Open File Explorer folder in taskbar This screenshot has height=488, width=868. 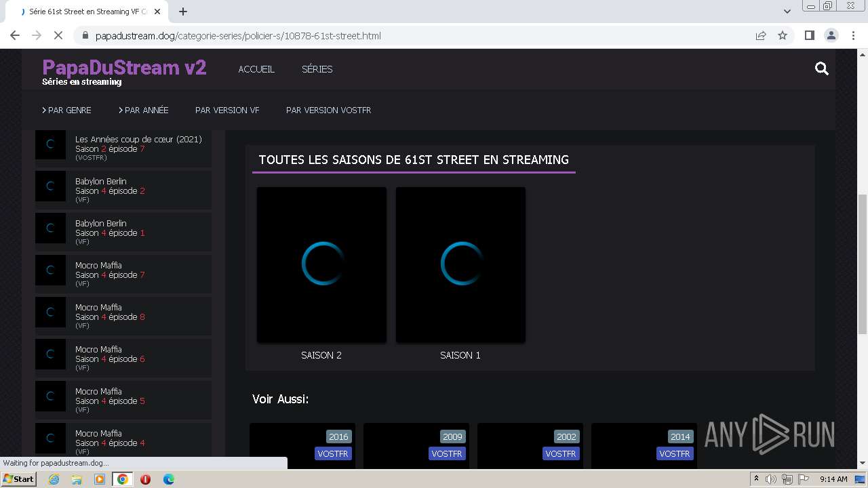77,479
